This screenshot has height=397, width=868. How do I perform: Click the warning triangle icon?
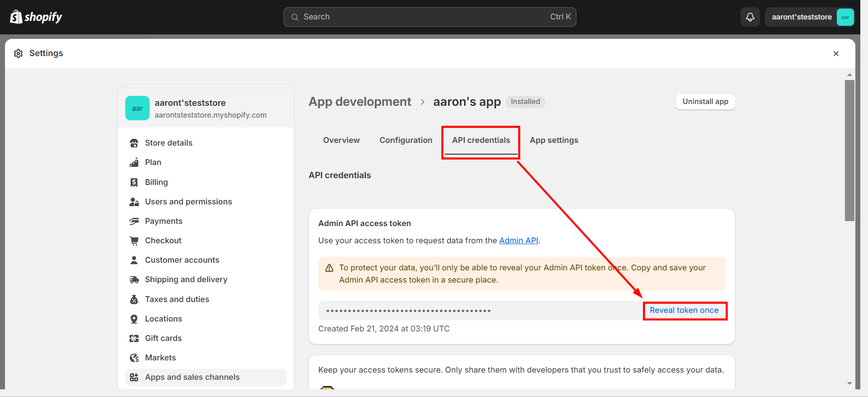pos(330,268)
